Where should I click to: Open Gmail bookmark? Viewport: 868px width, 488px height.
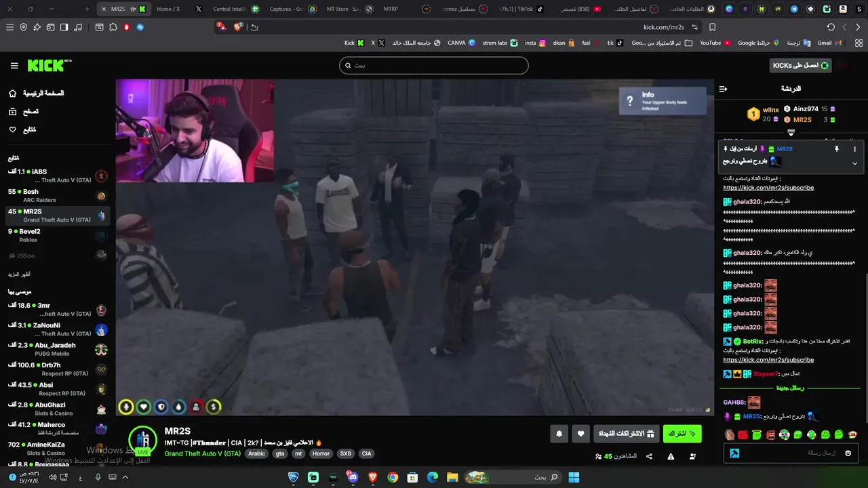829,43
